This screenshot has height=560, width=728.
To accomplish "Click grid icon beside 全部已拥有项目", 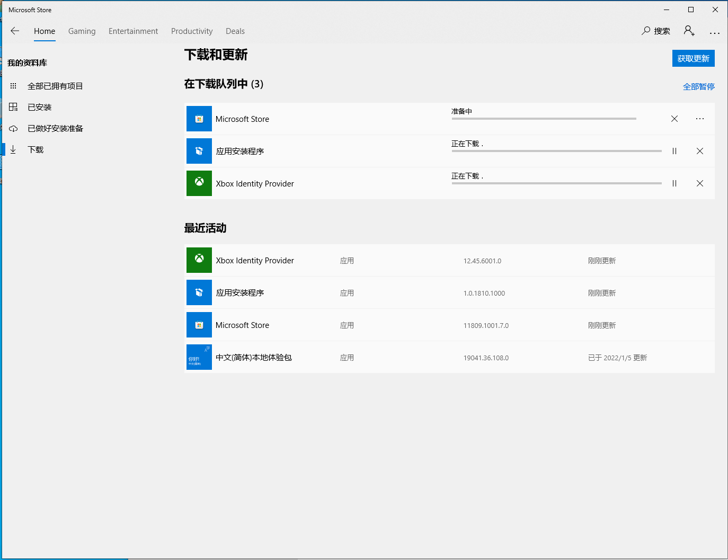I will pyautogui.click(x=13, y=86).
